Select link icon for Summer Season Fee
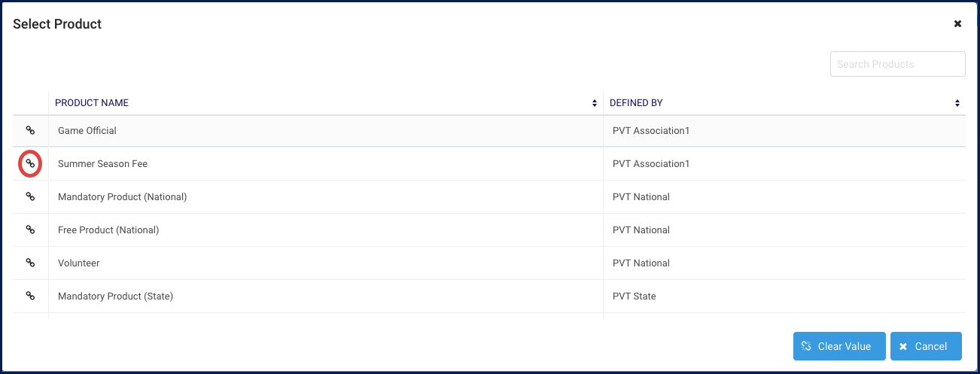Screen dimensions: 980x374 [30, 163]
